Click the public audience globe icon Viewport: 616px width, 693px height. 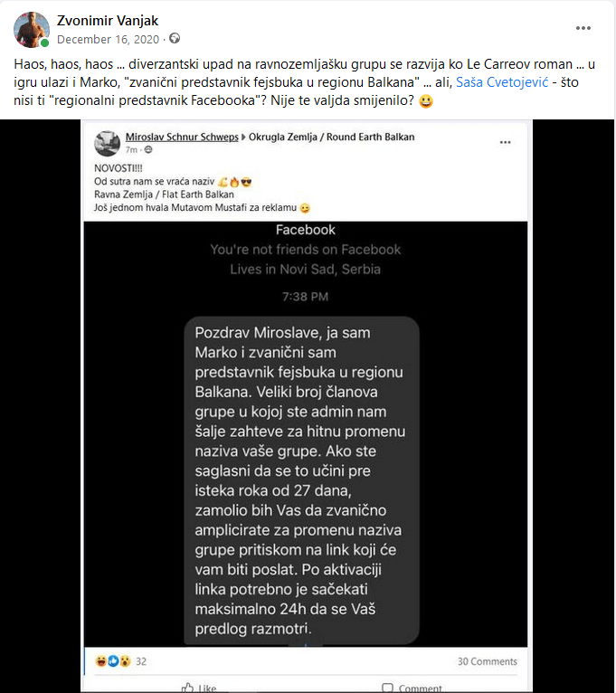click(175, 39)
